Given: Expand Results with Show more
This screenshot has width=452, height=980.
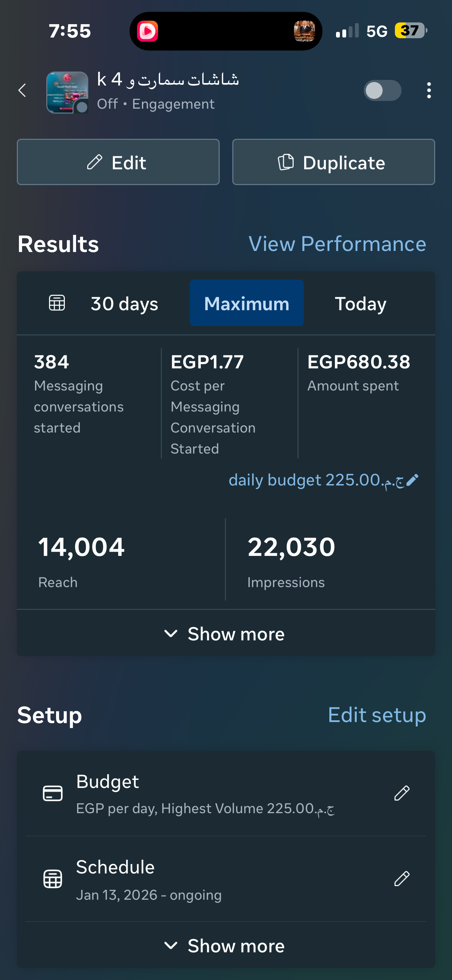Looking at the screenshot, I should pyautogui.click(x=225, y=634).
